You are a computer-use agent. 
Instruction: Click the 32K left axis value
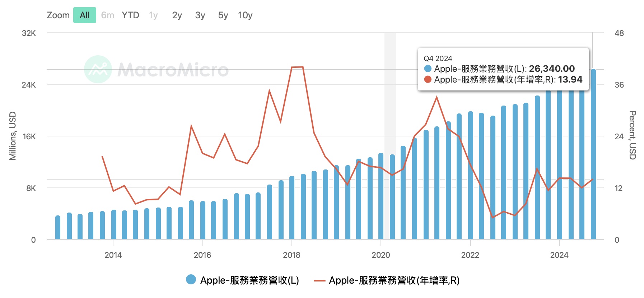[x=29, y=33]
